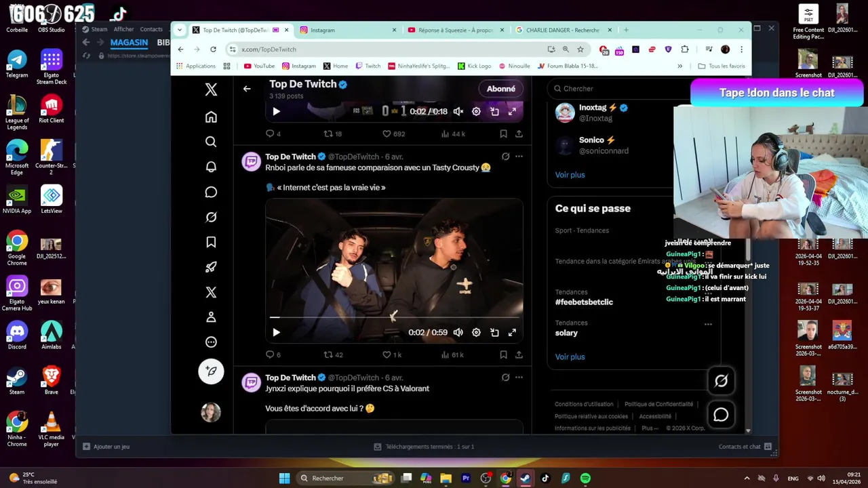Image resolution: width=868 pixels, height=488 pixels.
Task: Open more options on the Rnboi post
Action: point(519,157)
